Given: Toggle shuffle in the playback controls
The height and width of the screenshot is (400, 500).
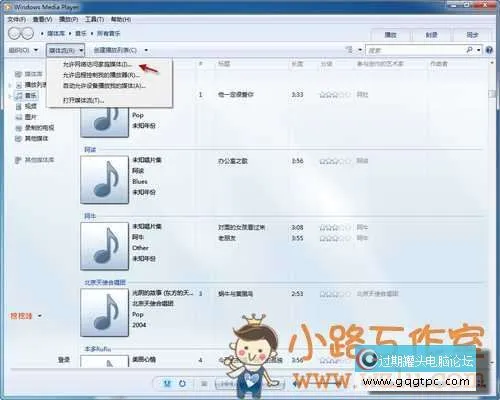Looking at the screenshot, I should click(x=167, y=384).
